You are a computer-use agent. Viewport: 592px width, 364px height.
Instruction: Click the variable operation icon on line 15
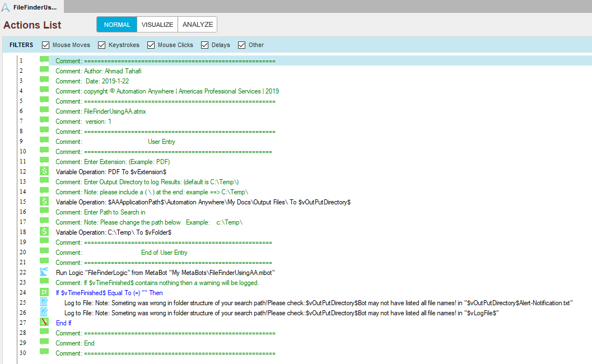pos(44,201)
